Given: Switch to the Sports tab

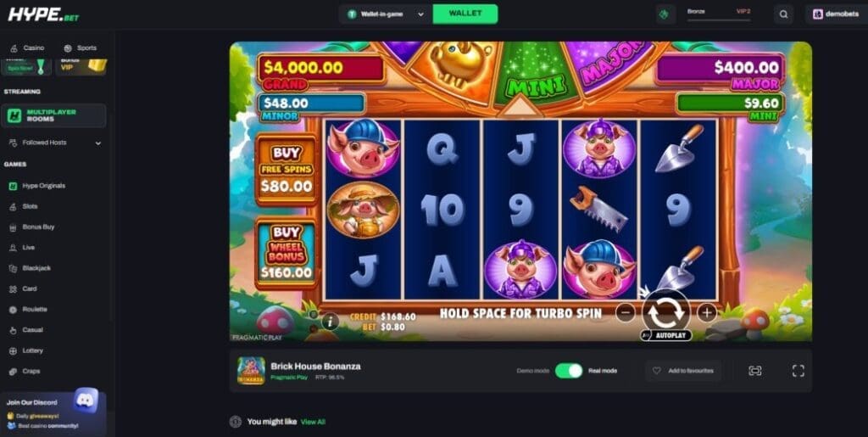Looking at the screenshot, I should tap(81, 48).
